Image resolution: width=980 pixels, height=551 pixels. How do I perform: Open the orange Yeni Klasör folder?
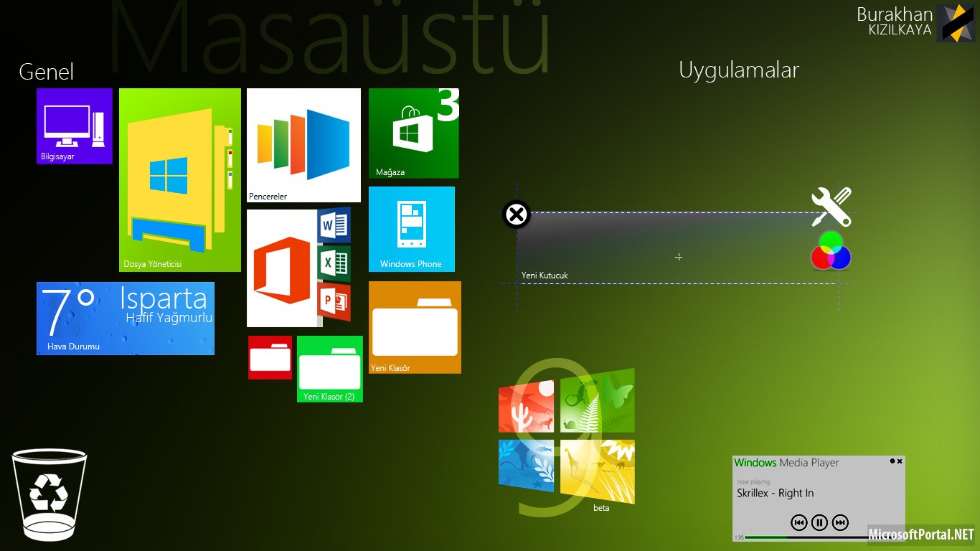(x=415, y=327)
